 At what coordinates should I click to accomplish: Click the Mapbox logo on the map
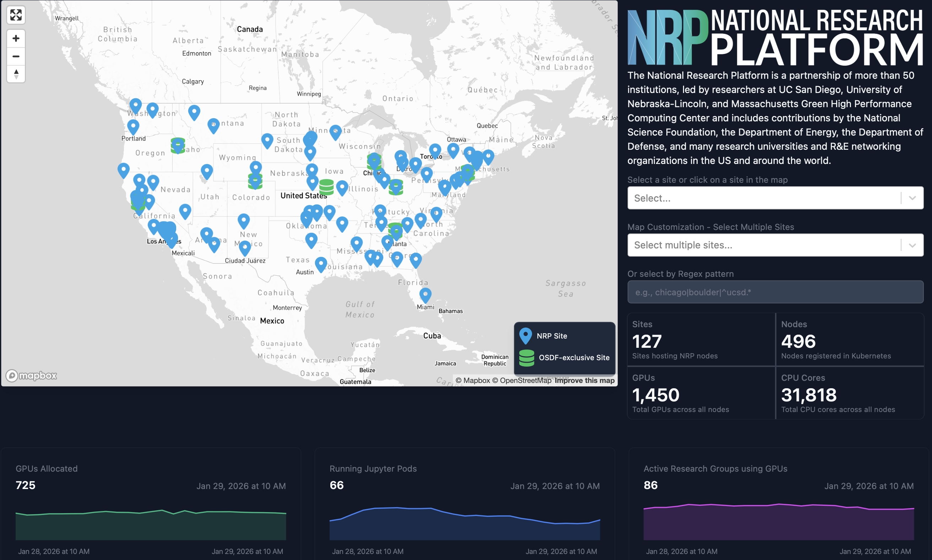tap(31, 375)
